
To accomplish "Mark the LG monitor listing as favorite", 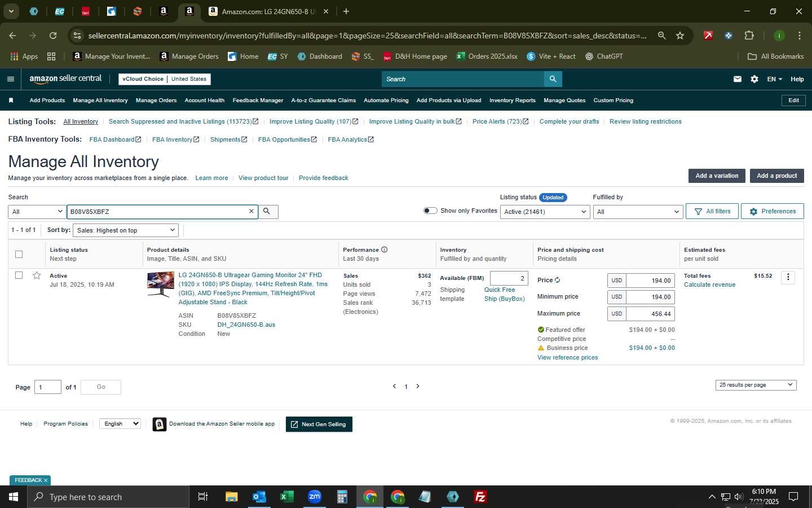I will pyautogui.click(x=37, y=275).
